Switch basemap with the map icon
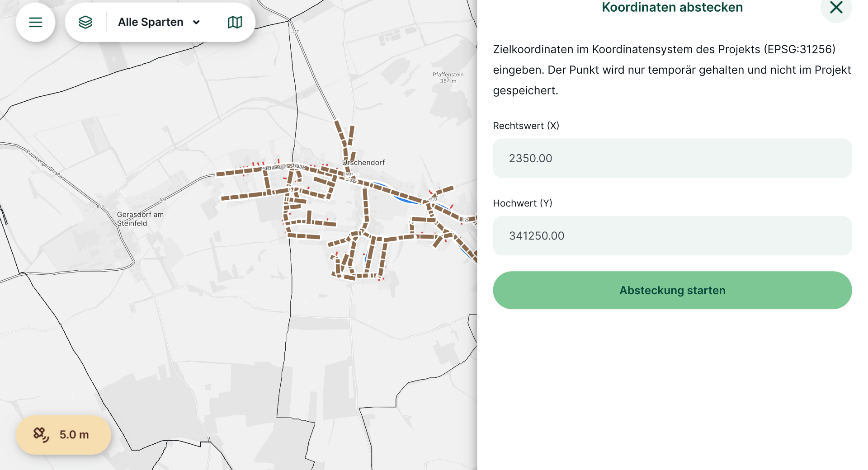Screen dimensions: 868x470 (x=235, y=22)
